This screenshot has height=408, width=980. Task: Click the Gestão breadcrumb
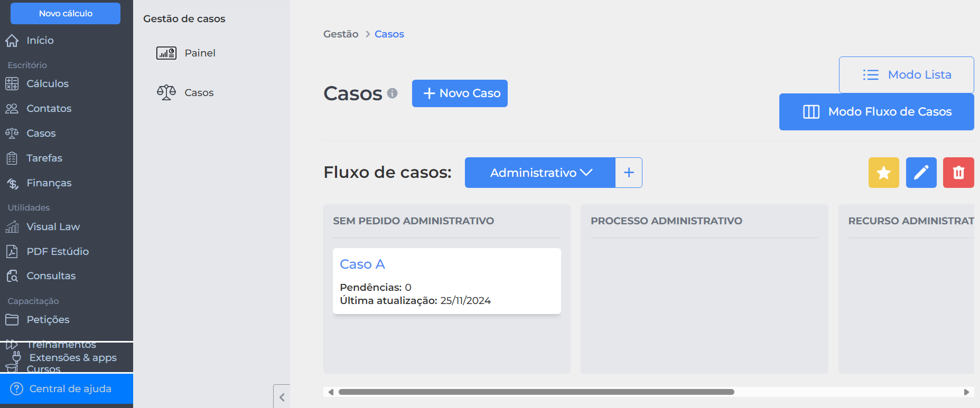[341, 34]
